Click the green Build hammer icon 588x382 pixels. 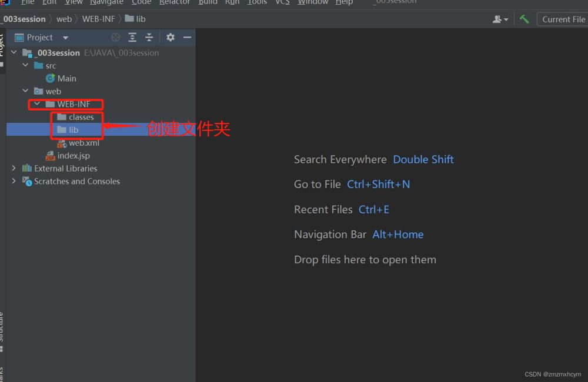tap(524, 19)
